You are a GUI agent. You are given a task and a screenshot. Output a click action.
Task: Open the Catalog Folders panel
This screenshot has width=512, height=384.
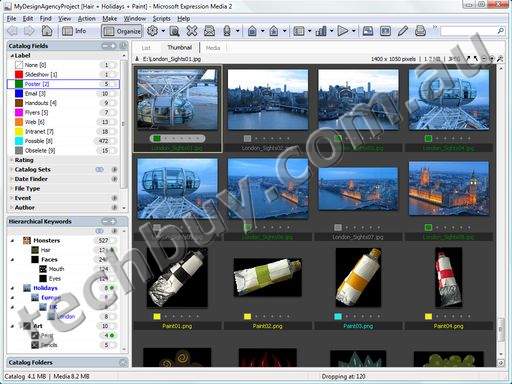pos(67,362)
